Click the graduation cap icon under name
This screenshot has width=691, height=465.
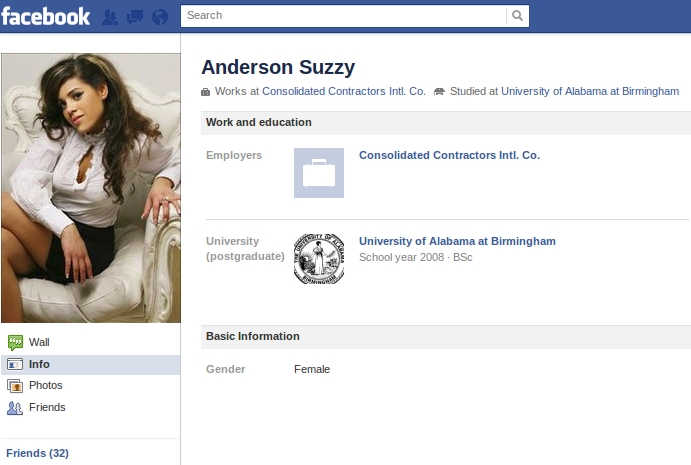coord(439,92)
